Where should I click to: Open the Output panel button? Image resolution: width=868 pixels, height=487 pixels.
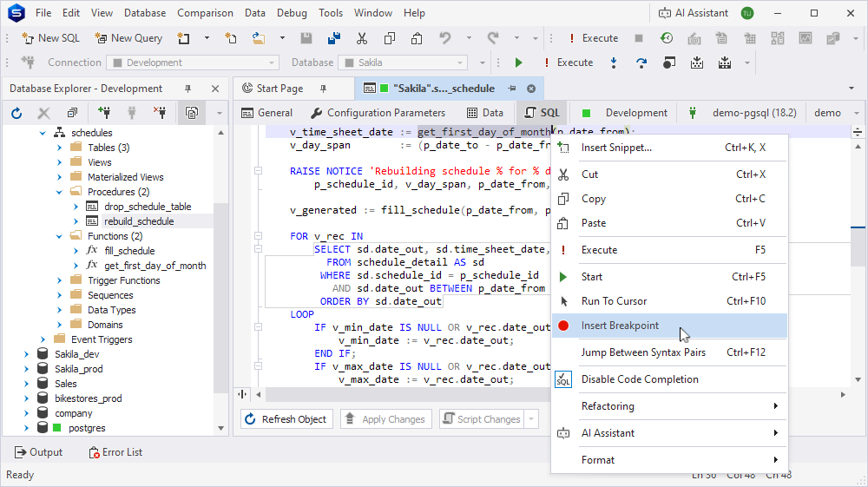click(38, 452)
